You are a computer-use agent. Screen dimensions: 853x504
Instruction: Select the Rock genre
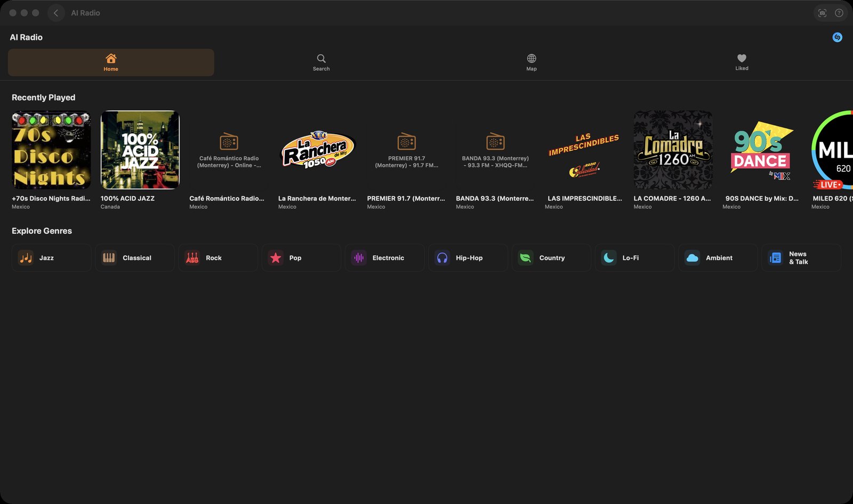coord(218,258)
